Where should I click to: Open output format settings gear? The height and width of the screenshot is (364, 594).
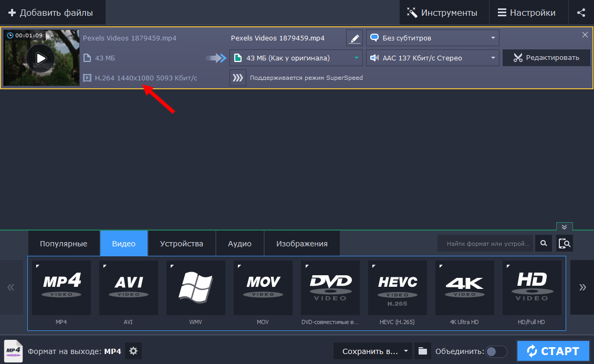(133, 351)
